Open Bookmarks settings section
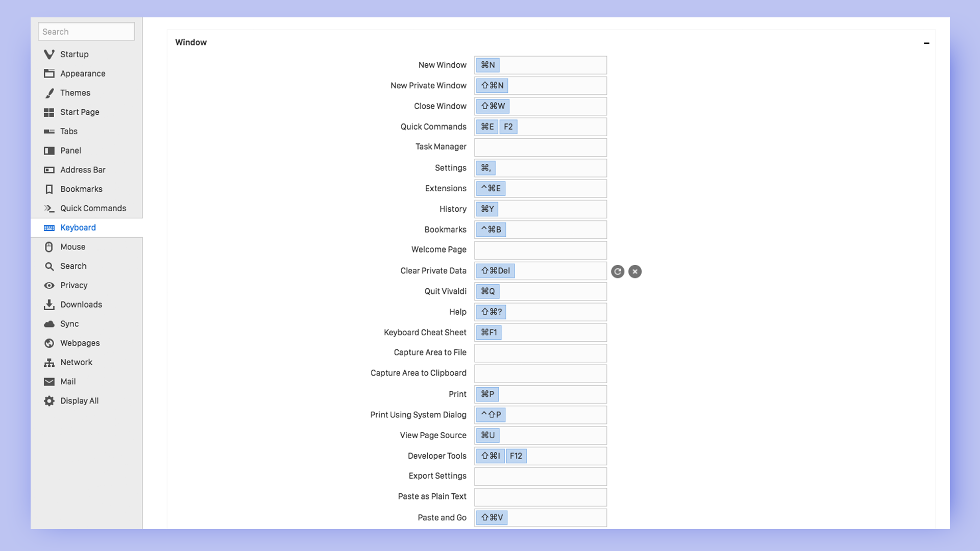This screenshot has width=980, height=551. tap(81, 188)
